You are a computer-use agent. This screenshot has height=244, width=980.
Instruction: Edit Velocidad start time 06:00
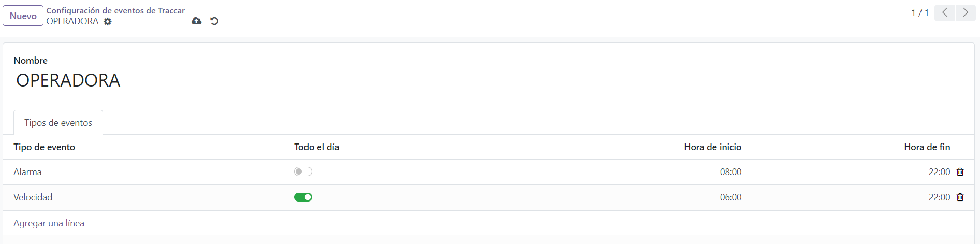tap(730, 197)
